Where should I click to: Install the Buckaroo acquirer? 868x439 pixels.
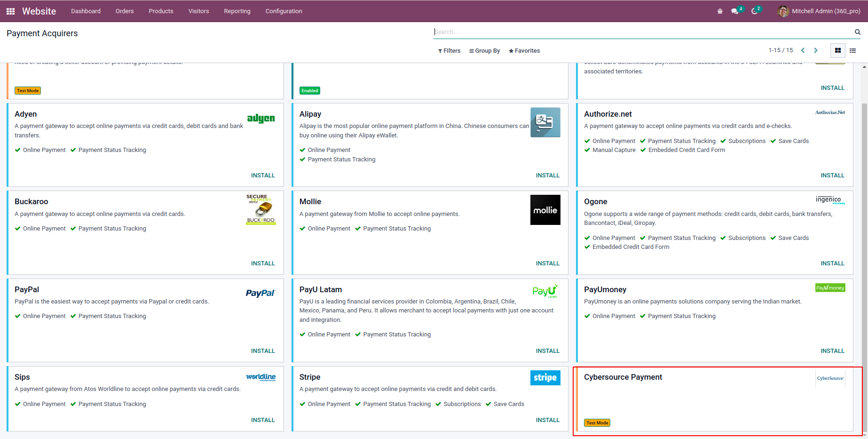point(263,263)
